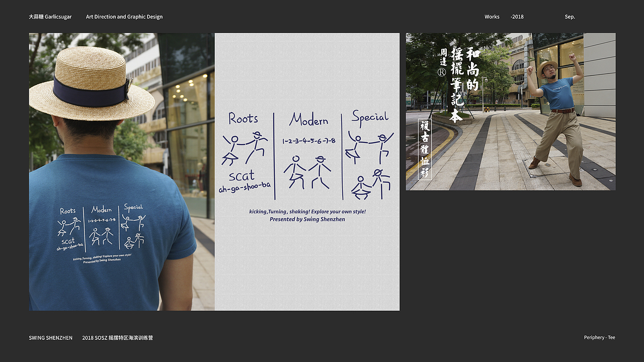Click "SWING SHENZHEN" in the footer
This screenshot has width=644, height=362.
point(51,338)
